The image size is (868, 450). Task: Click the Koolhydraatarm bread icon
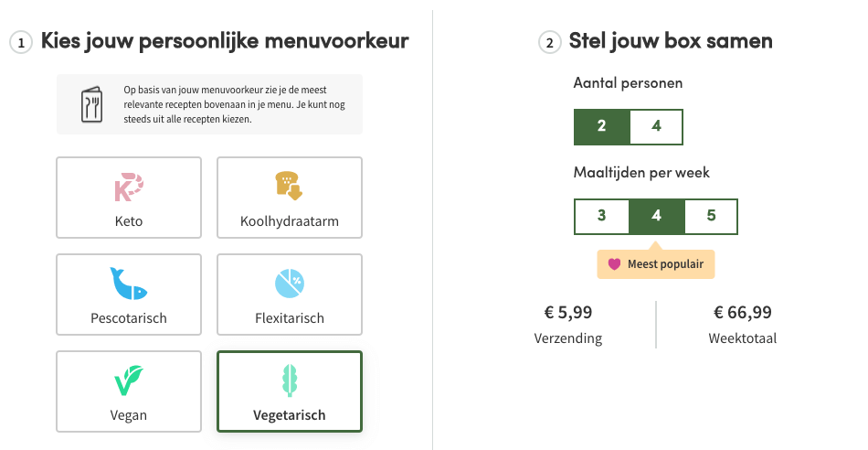pyautogui.click(x=289, y=186)
